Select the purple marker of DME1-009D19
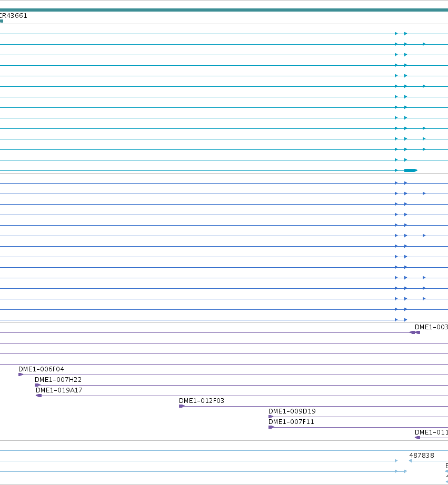The width and height of the screenshot is (448, 485). [271, 417]
